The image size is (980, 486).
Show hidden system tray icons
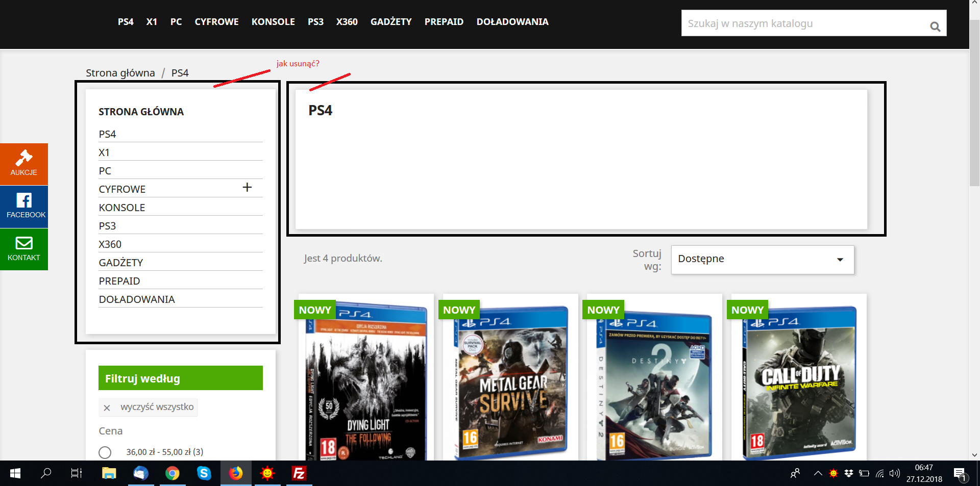(818, 473)
